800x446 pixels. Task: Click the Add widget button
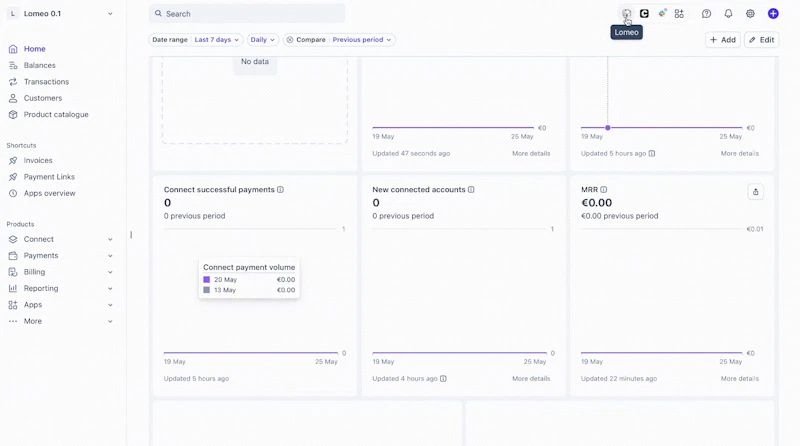tap(722, 40)
